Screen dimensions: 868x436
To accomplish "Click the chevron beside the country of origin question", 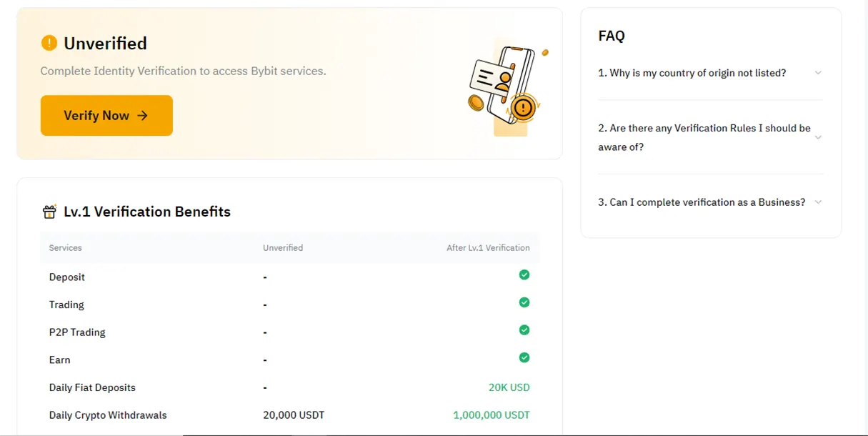I will click(818, 73).
